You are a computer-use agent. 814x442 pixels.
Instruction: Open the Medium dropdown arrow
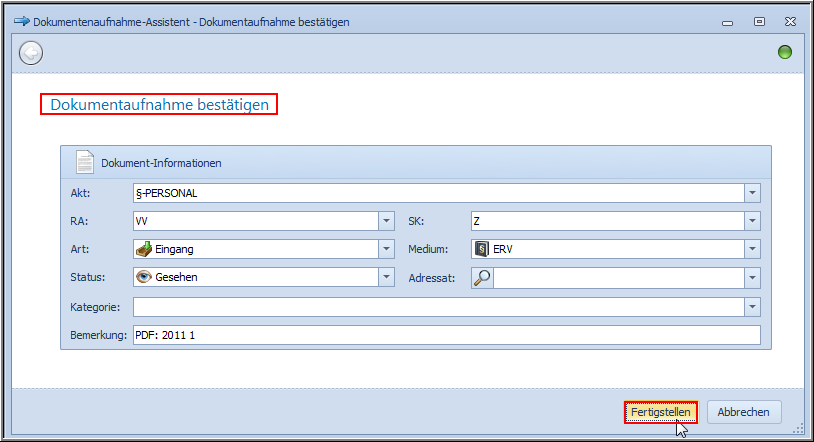[752, 249]
